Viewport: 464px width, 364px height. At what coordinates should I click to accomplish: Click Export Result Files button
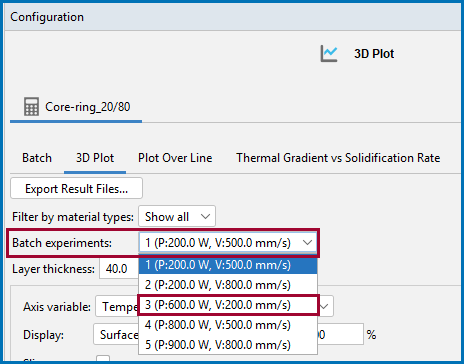tap(77, 189)
